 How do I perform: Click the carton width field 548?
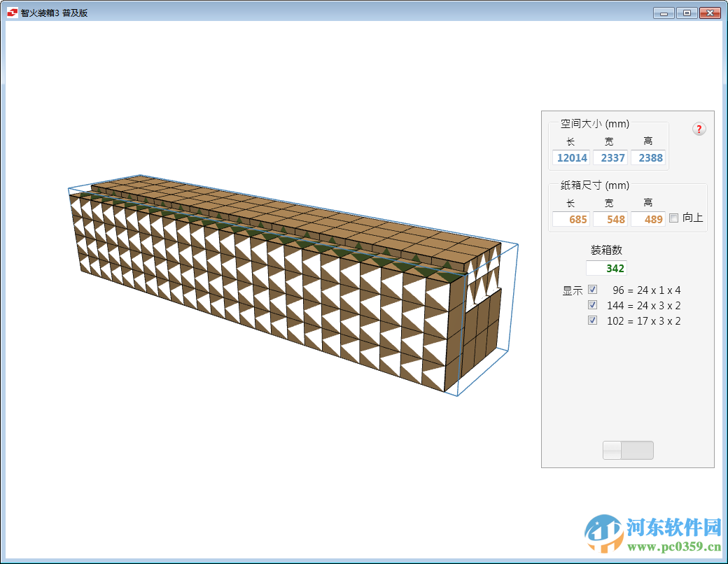[x=610, y=219]
